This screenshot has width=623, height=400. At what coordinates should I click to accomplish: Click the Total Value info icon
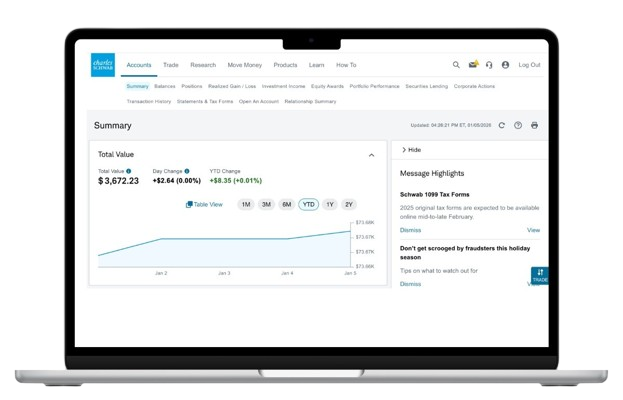tap(129, 171)
